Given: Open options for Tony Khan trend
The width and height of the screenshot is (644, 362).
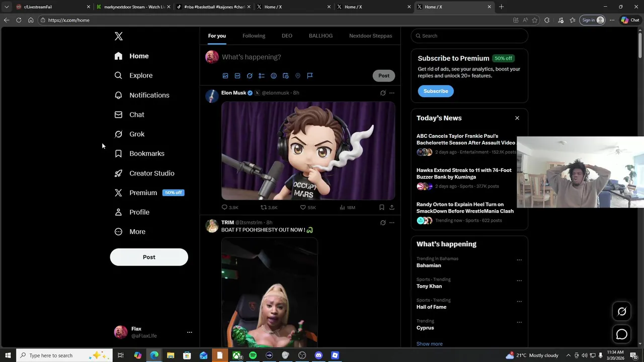Looking at the screenshot, I should coord(519,281).
